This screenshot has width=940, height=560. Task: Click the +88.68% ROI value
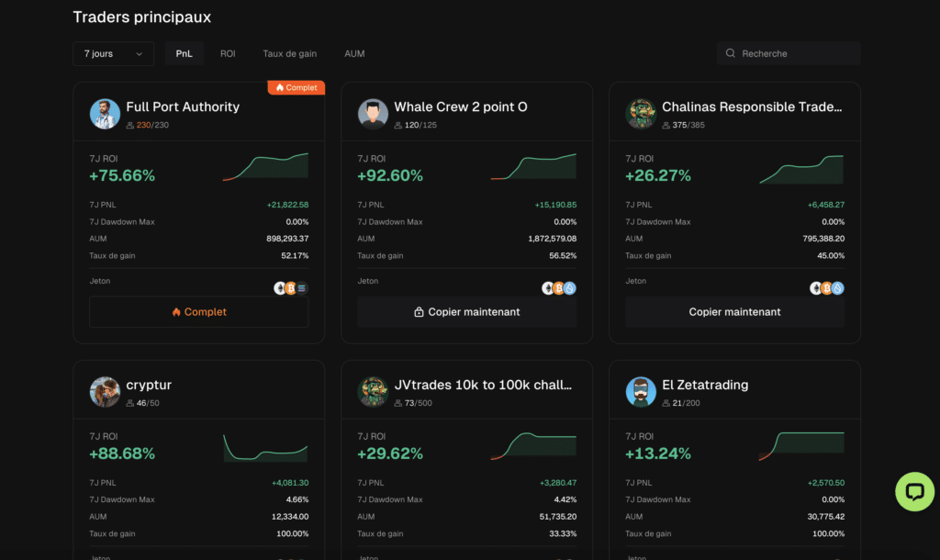point(122,454)
